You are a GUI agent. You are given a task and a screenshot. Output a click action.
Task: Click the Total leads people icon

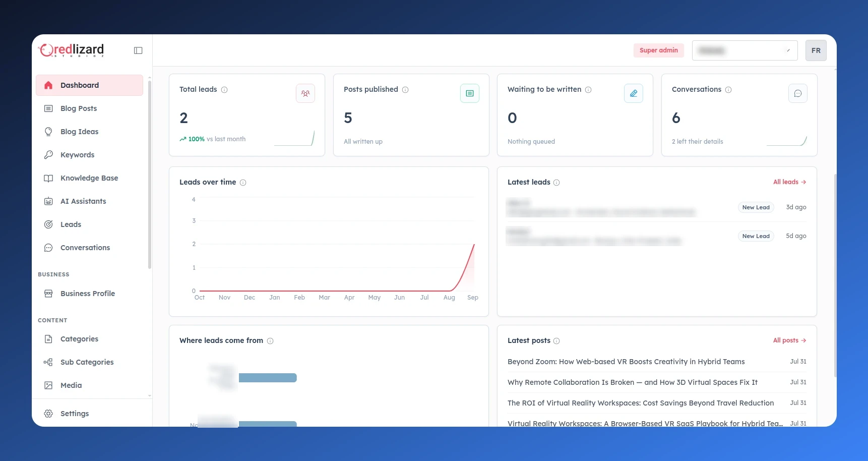pos(305,93)
